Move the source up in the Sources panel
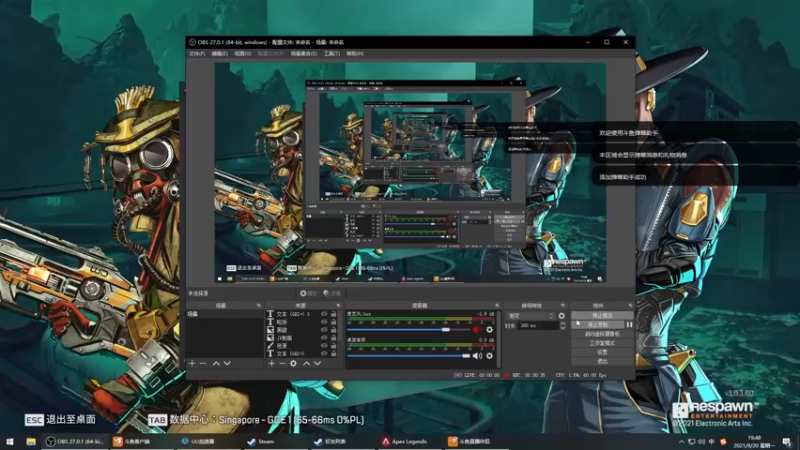 306,363
